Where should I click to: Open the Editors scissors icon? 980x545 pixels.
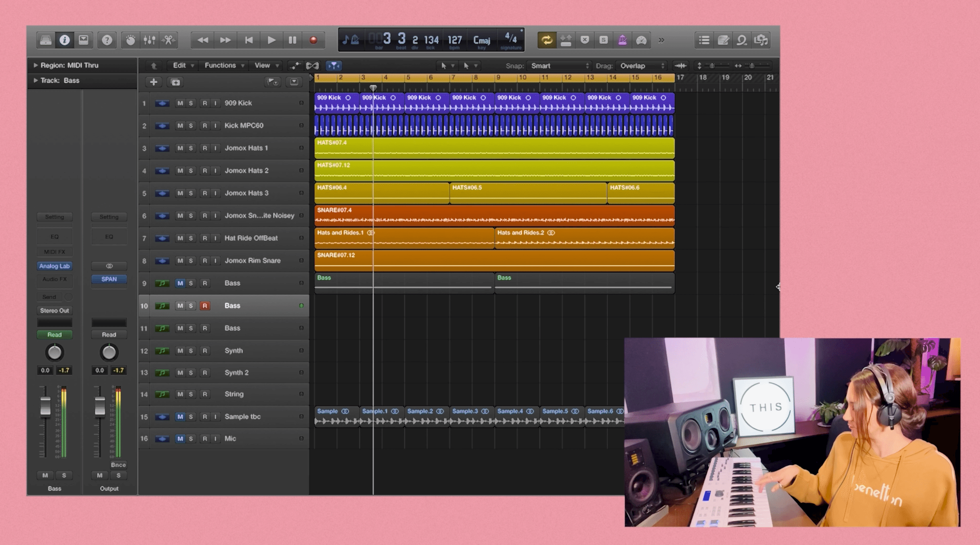[x=168, y=40]
